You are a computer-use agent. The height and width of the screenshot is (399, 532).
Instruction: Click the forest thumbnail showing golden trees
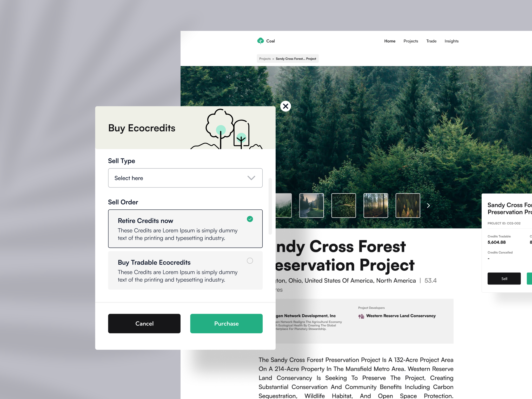[x=407, y=205]
